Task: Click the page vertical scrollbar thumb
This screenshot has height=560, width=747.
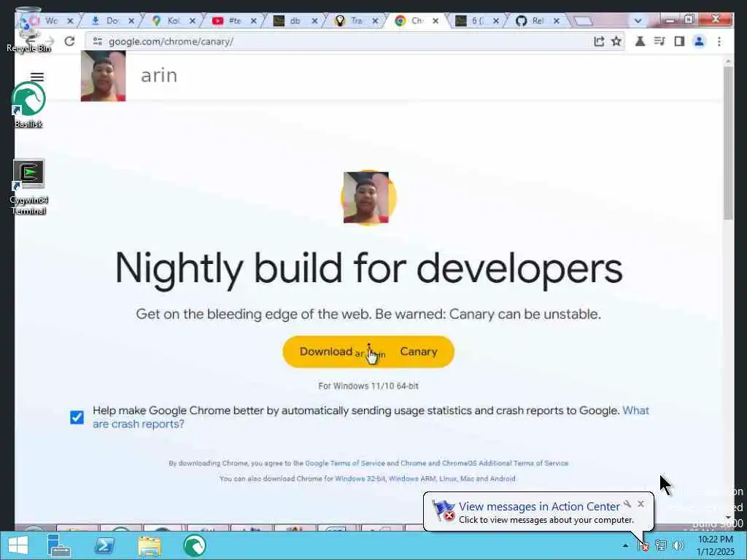Action: click(728, 143)
